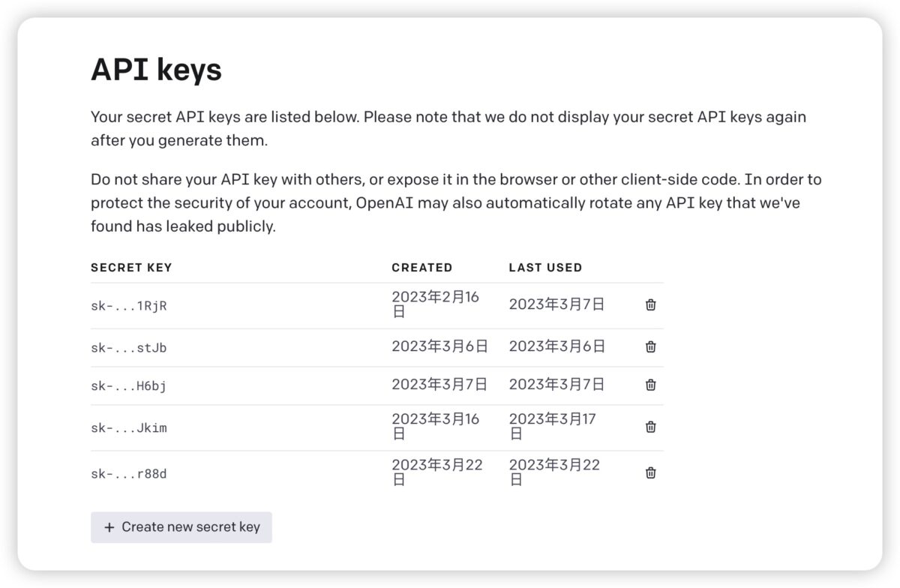Delete the sk-...r88d secret key
This screenshot has height=588, width=900.
(651, 473)
